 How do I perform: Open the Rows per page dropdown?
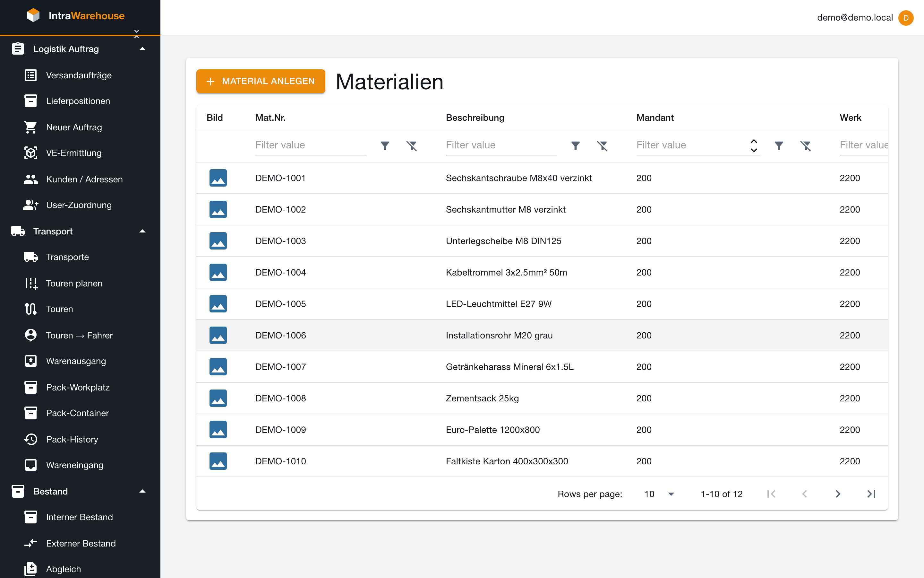659,494
